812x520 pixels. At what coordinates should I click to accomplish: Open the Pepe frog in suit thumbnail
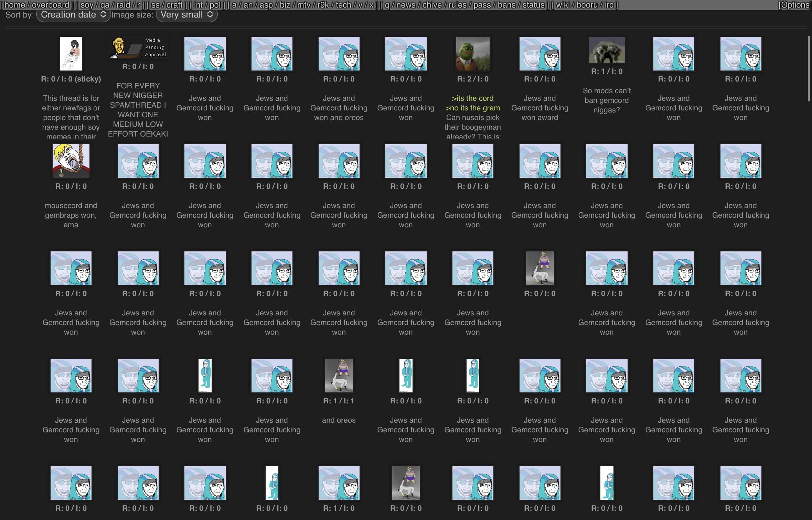pyautogui.click(x=472, y=54)
